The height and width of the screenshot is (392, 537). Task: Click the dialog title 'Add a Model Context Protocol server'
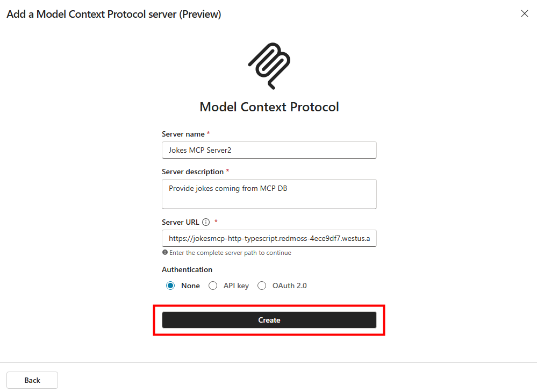point(113,15)
